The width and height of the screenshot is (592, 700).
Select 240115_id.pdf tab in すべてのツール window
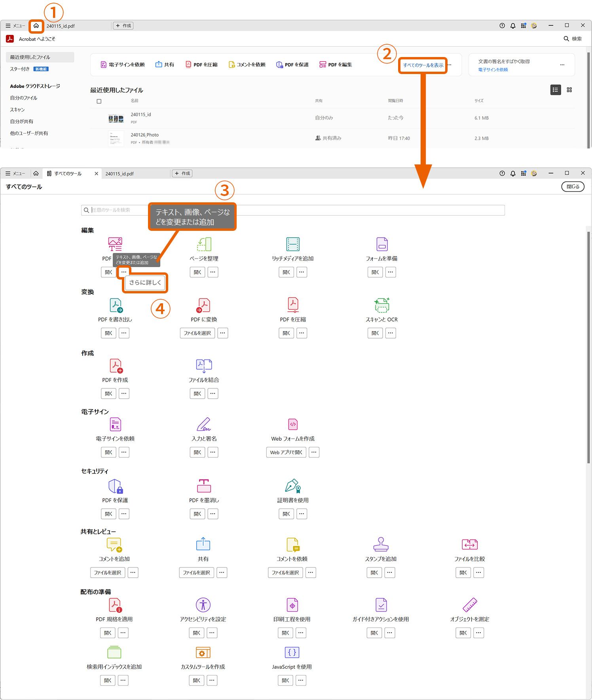[120, 174]
